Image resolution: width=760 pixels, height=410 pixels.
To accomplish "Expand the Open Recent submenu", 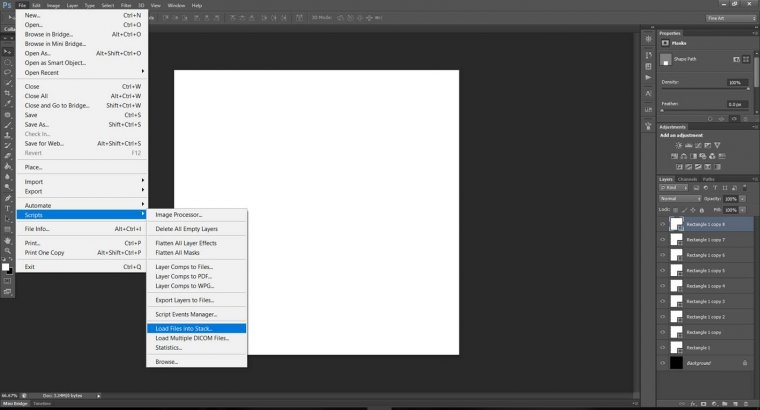I will pos(82,72).
